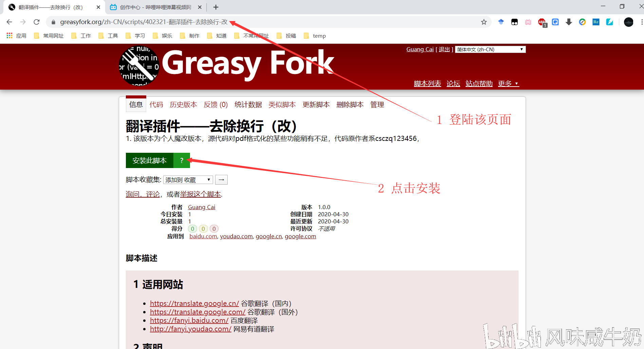
Task: Click the download arrow extension icon
Action: tap(569, 22)
